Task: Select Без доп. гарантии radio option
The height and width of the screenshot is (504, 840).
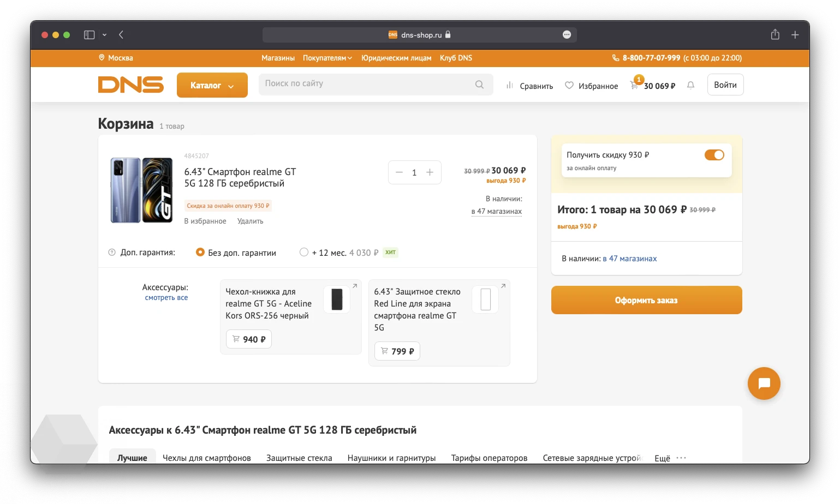Action: click(200, 252)
